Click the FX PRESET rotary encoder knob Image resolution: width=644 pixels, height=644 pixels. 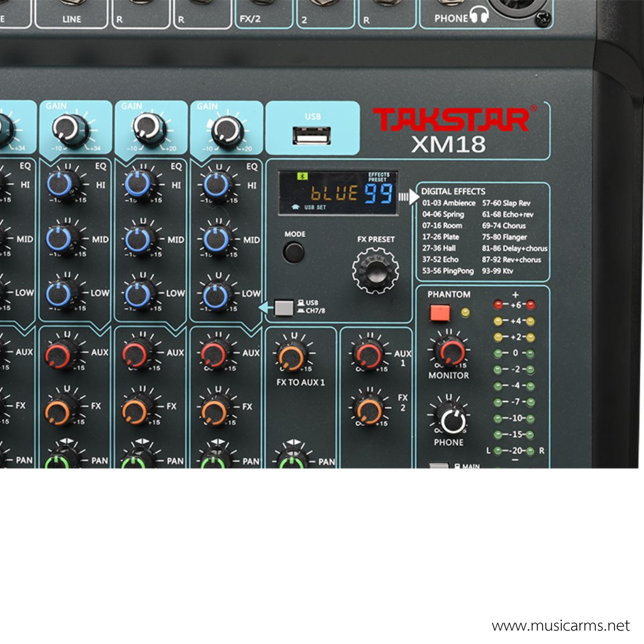[375, 269]
